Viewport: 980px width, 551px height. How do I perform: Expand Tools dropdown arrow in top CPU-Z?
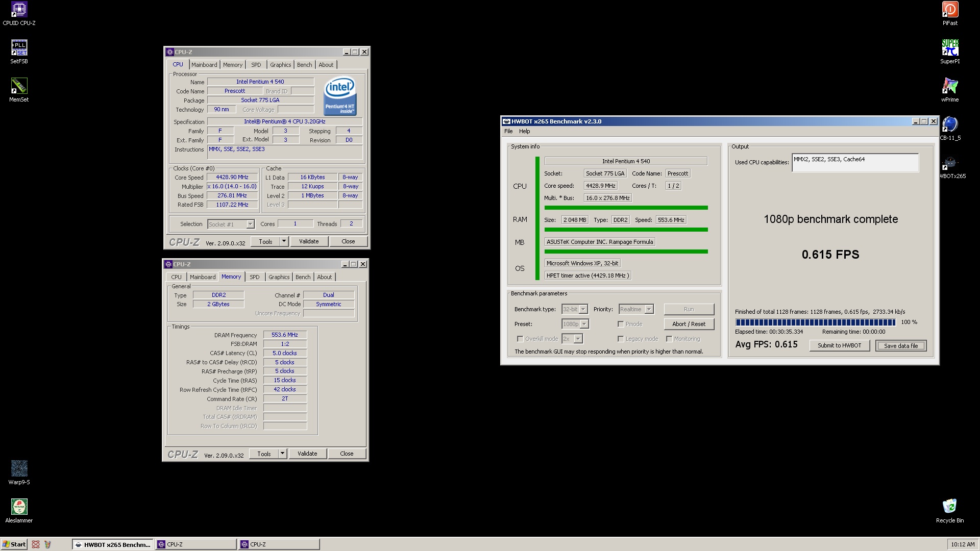pyautogui.click(x=284, y=241)
